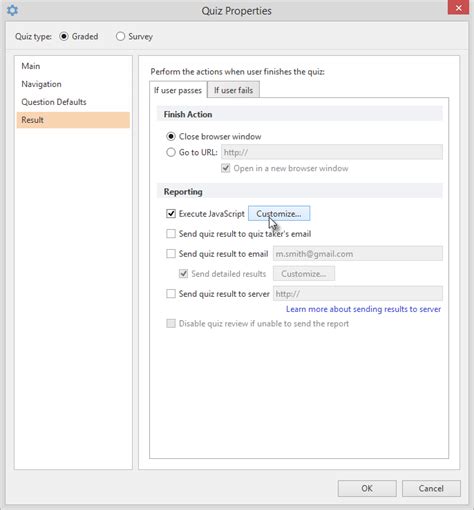This screenshot has width=474, height=510.
Task: Enable Send quiz result to server
Action: [x=171, y=294]
